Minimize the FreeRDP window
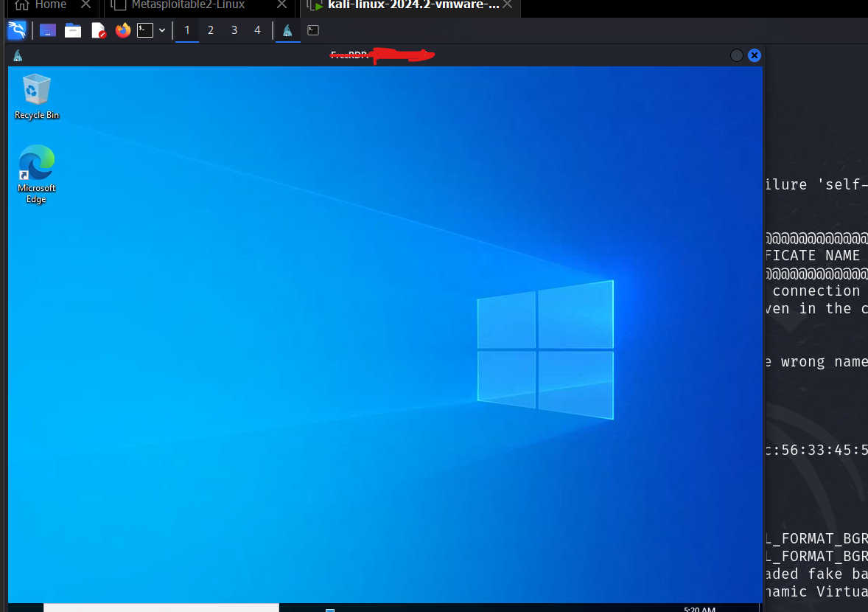Screen dimensions: 868x612 pyautogui.click(x=736, y=55)
